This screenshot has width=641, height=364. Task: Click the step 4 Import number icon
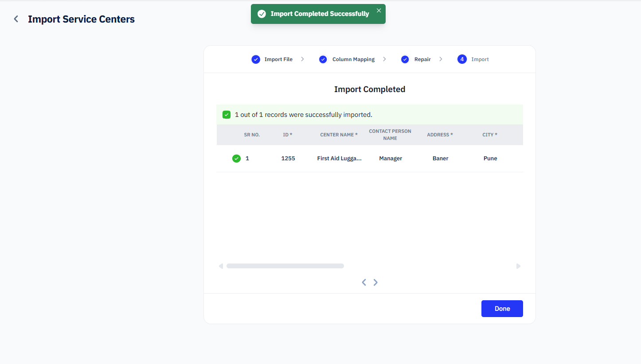click(462, 59)
